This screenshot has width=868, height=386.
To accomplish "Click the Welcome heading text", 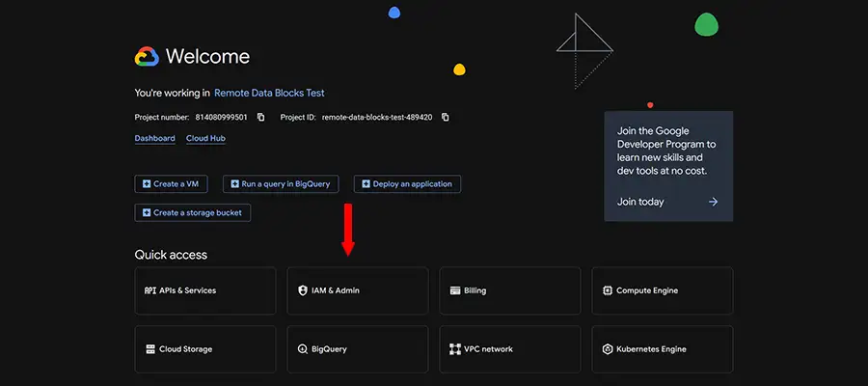I will tap(207, 57).
